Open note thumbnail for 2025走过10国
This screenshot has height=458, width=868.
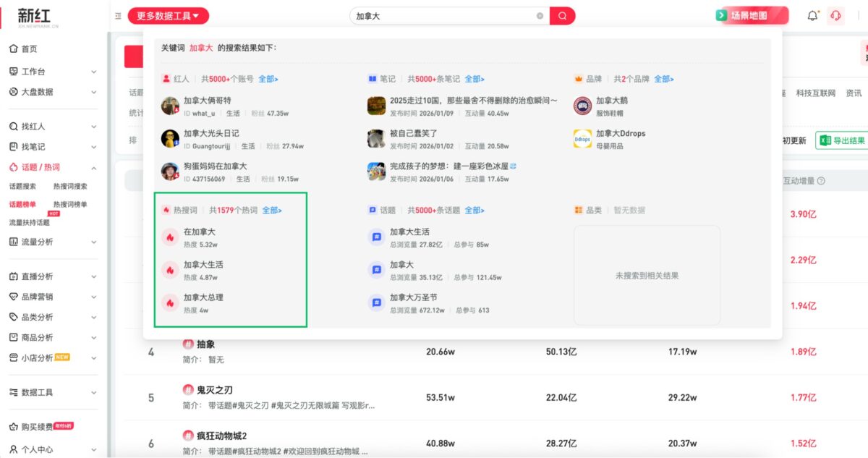click(376, 106)
